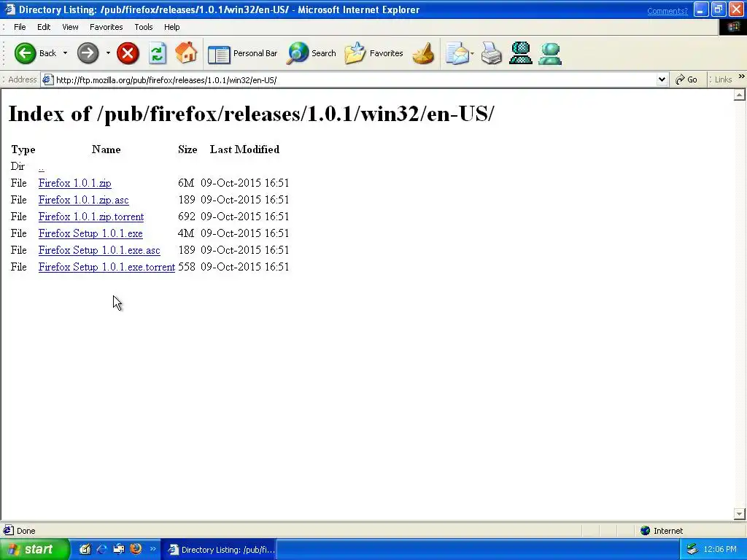Stop loading with the red X button
The image size is (747, 560).
128,52
